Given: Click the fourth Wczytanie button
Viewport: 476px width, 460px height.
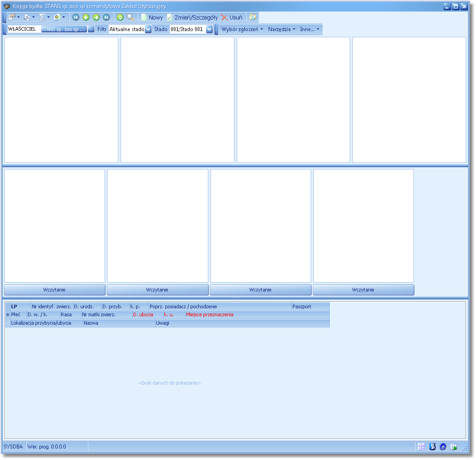Looking at the screenshot, I should pos(363,290).
